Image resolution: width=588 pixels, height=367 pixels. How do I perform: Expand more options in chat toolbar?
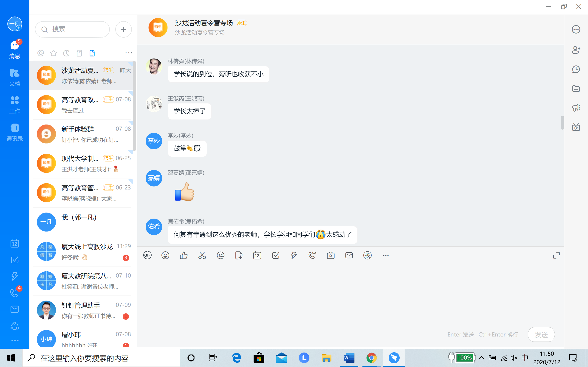pyautogui.click(x=386, y=255)
